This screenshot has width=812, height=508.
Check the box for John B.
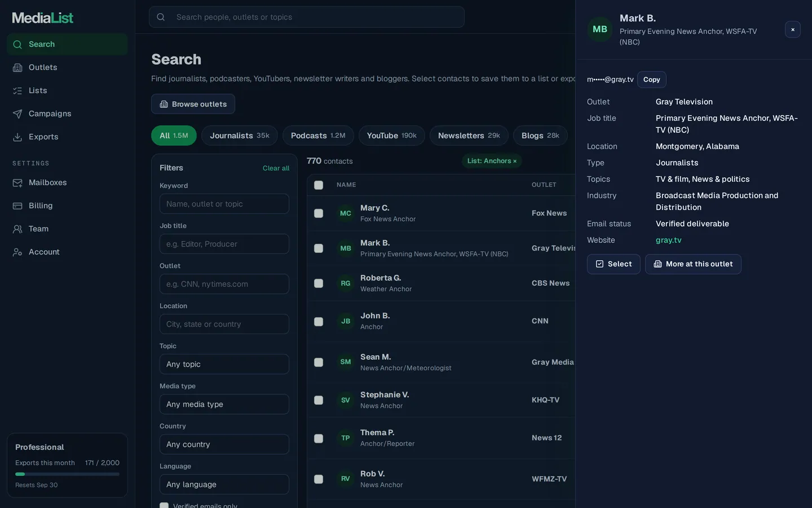319,321
